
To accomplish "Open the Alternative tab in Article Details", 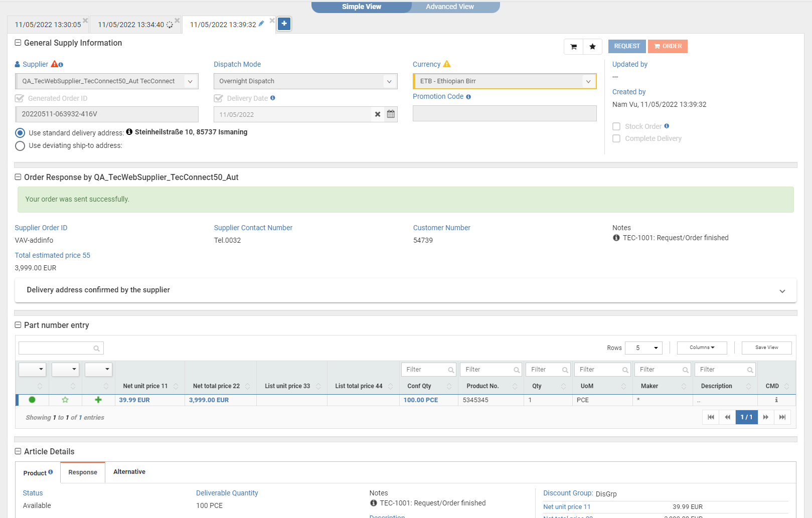I will tap(129, 472).
